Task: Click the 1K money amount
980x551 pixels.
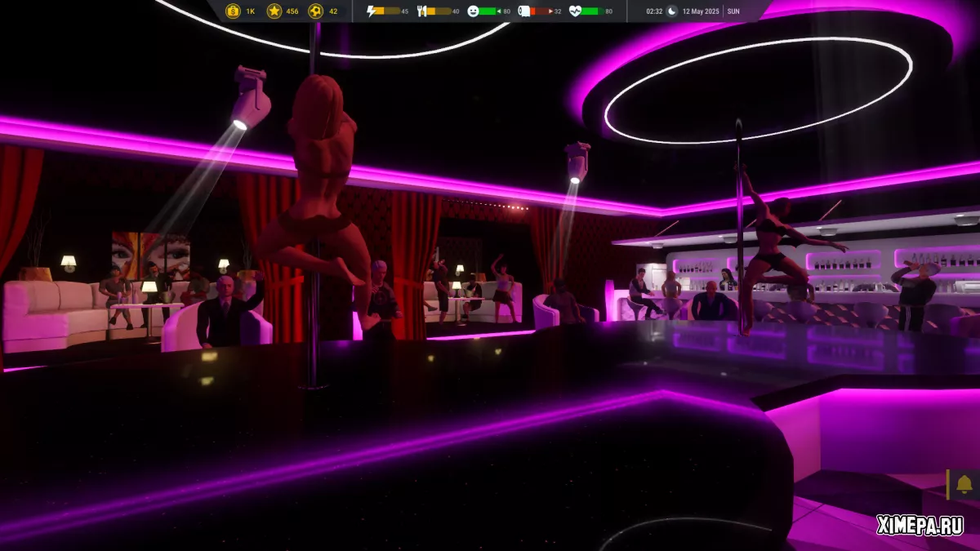Action: (250, 11)
